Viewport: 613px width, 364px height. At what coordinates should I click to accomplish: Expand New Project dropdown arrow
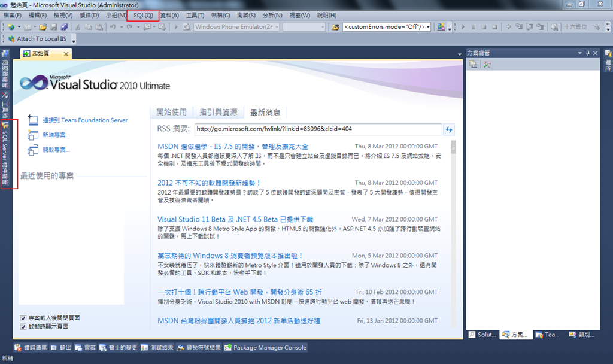coord(19,27)
